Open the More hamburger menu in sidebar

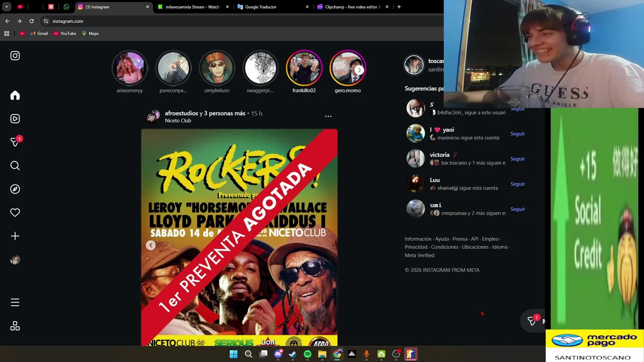coord(15,302)
